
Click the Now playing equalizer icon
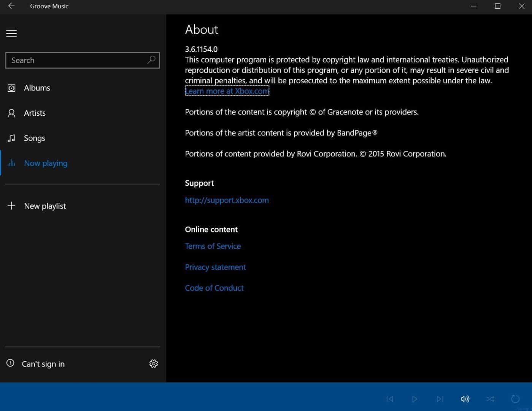(x=11, y=163)
